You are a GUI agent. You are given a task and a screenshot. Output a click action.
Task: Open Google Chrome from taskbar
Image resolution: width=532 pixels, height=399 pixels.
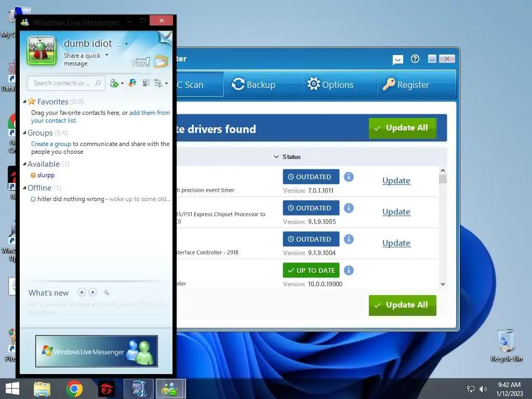click(74, 389)
